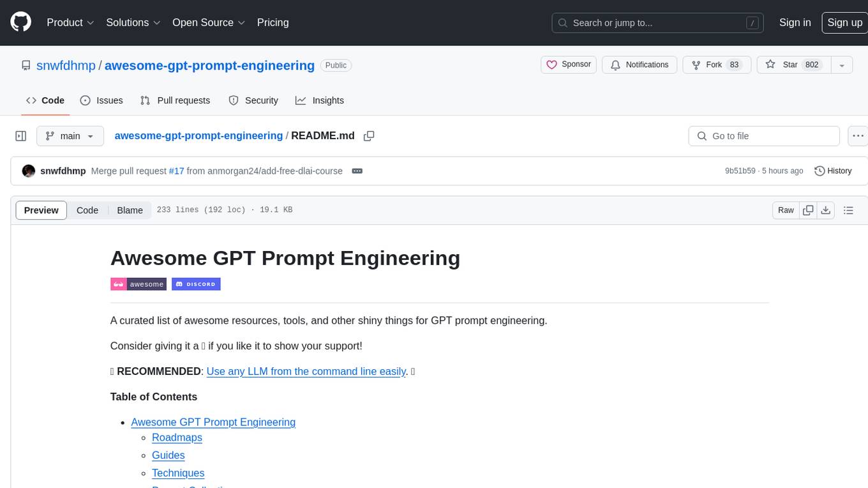Jump to Techniques section

[178, 473]
